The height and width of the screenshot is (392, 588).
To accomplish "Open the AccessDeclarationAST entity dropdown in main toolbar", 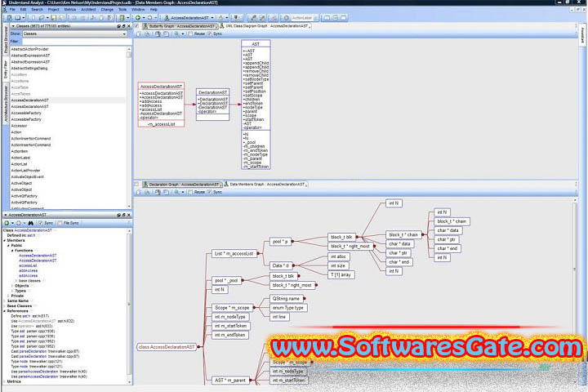I will [212, 18].
